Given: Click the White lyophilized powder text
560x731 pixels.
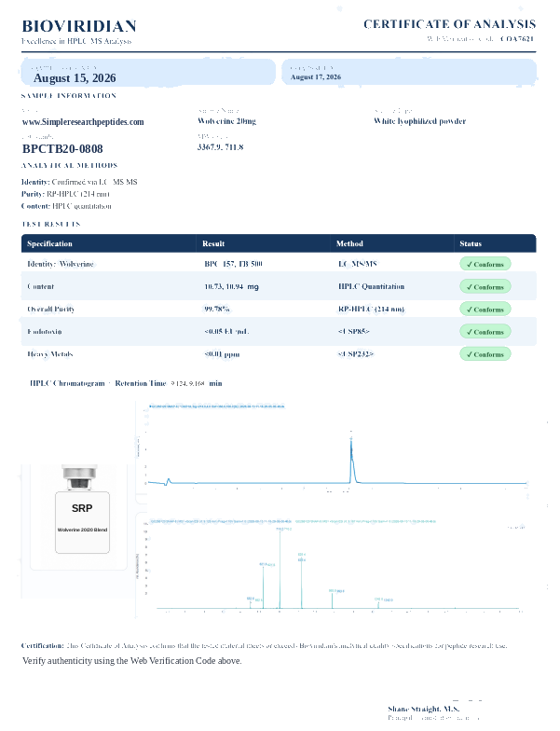Looking at the screenshot, I should (x=419, y=121).
